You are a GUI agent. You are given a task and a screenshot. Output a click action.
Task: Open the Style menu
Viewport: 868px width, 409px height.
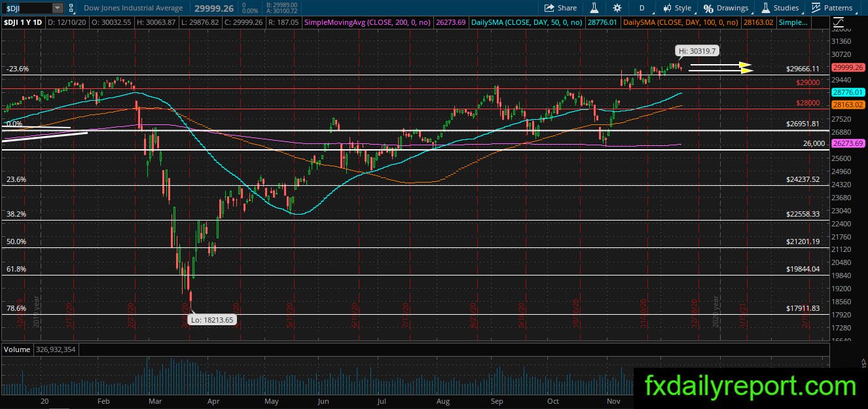[678, 8]
